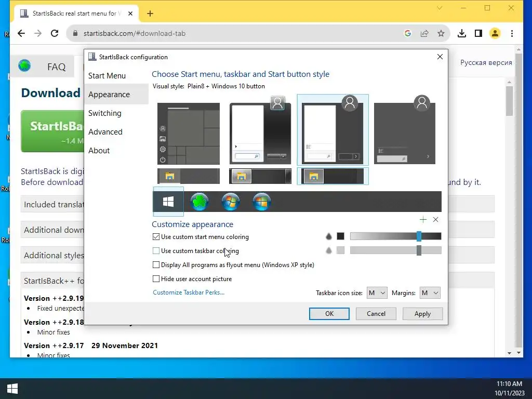Uncheck Use custom start menu coloring
The width and height of the screenshot is (532, 399).
click(156, 237)
